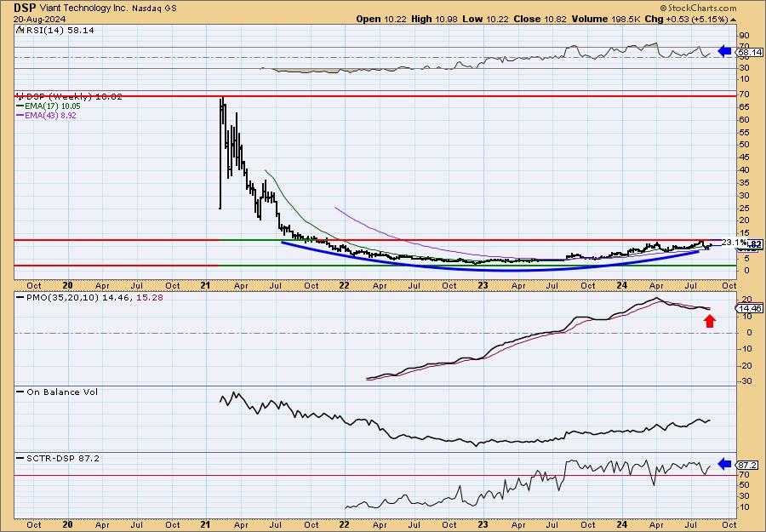
Task: Click the small icon beside RSI(14)
Action: (x=20, y=30)
